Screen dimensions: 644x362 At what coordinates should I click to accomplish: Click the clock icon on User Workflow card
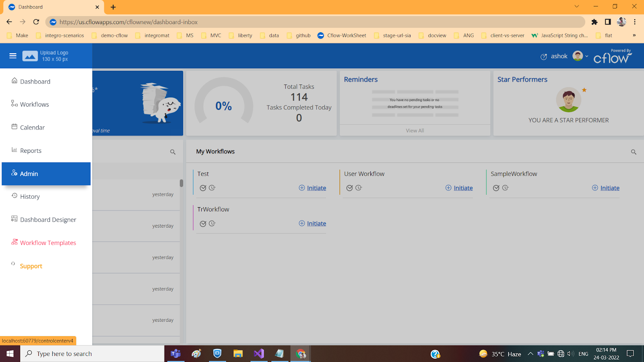point(359,188)
